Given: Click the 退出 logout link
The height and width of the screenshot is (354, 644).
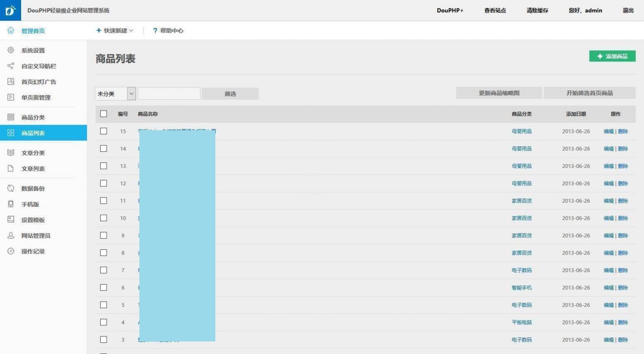Looking at the screenshot, I should 628,10.
